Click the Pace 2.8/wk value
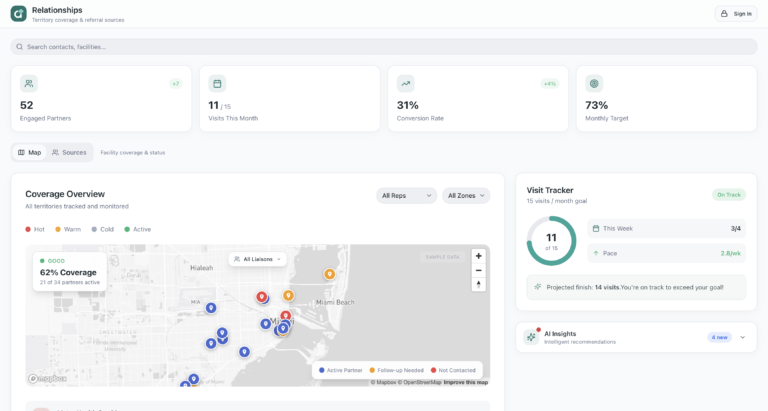768x411 pixels. tap(730, 253)
